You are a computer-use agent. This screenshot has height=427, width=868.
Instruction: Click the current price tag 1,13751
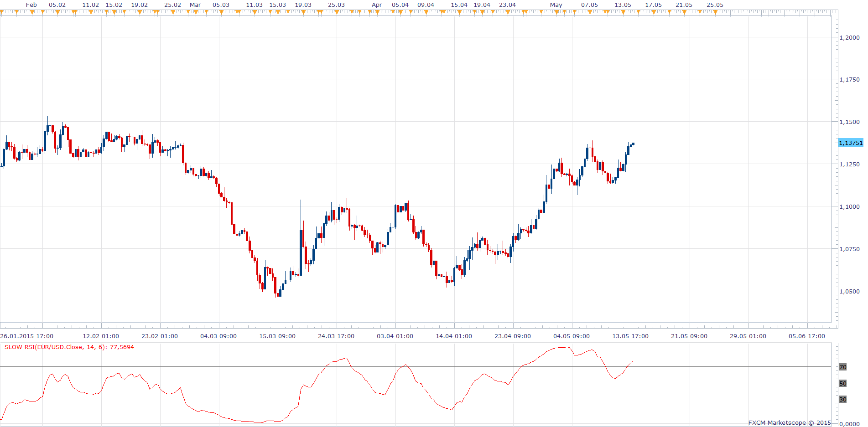[x=851, y=143]
